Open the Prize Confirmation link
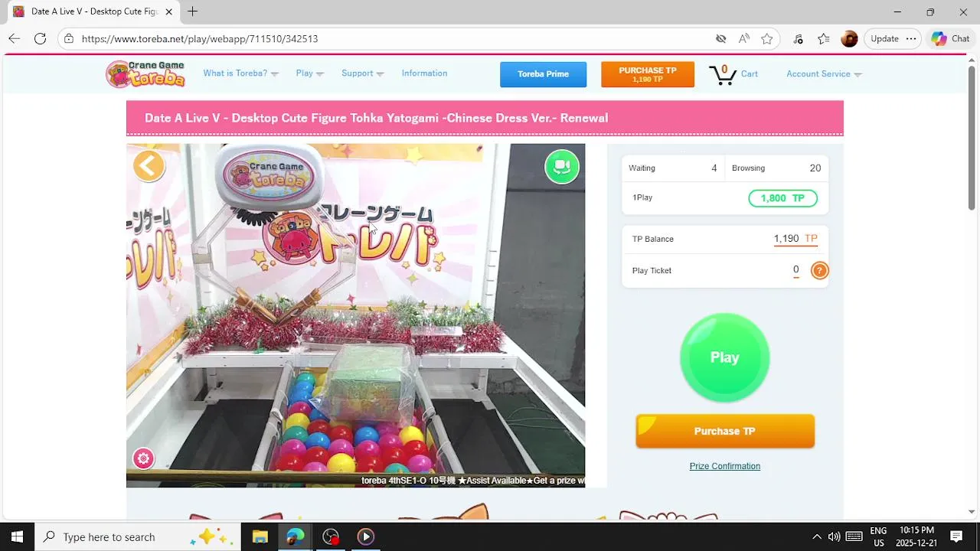 point(724,466)
